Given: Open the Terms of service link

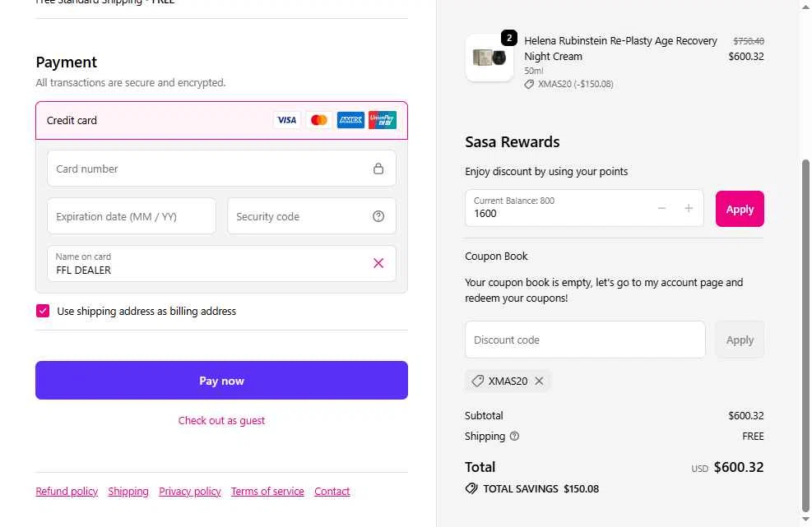Looking at the screenshot, I should 267,492.
